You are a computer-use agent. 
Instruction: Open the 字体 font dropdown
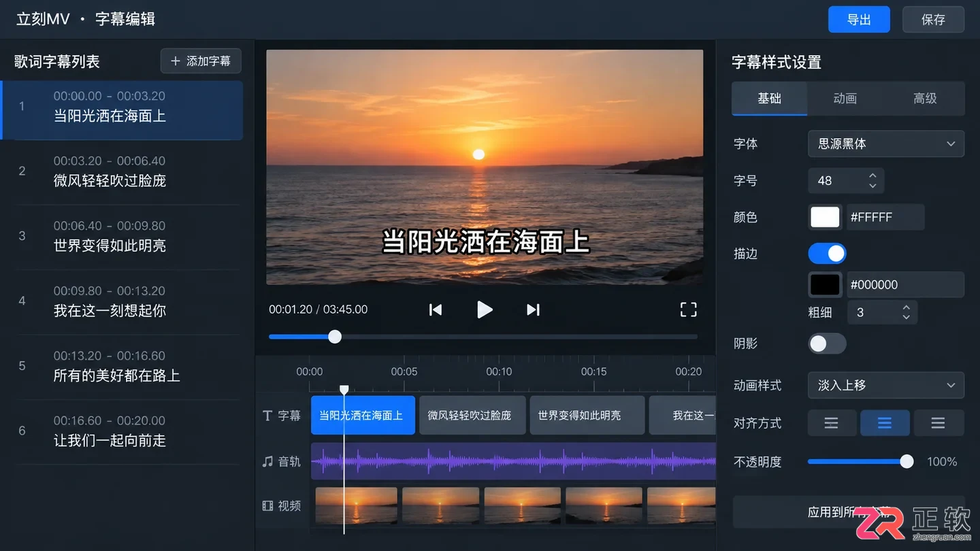[886, 144]
